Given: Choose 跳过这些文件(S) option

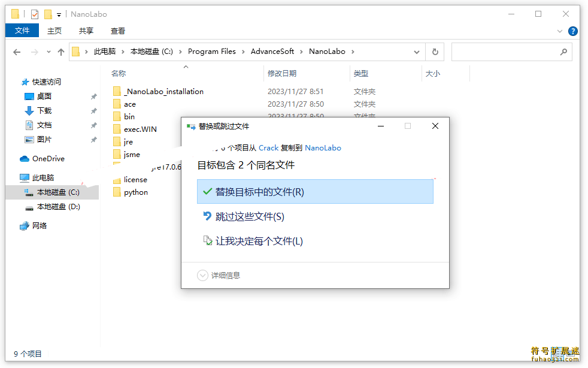Looking at the screenshot, I should tap(250, 216).
